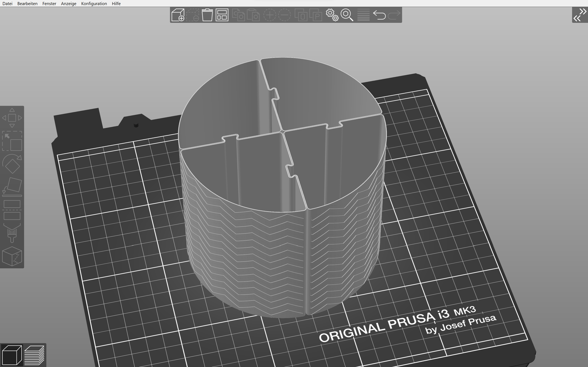Copy the selected object
Viewport: 588px width, 367px height.
(239, 15)
